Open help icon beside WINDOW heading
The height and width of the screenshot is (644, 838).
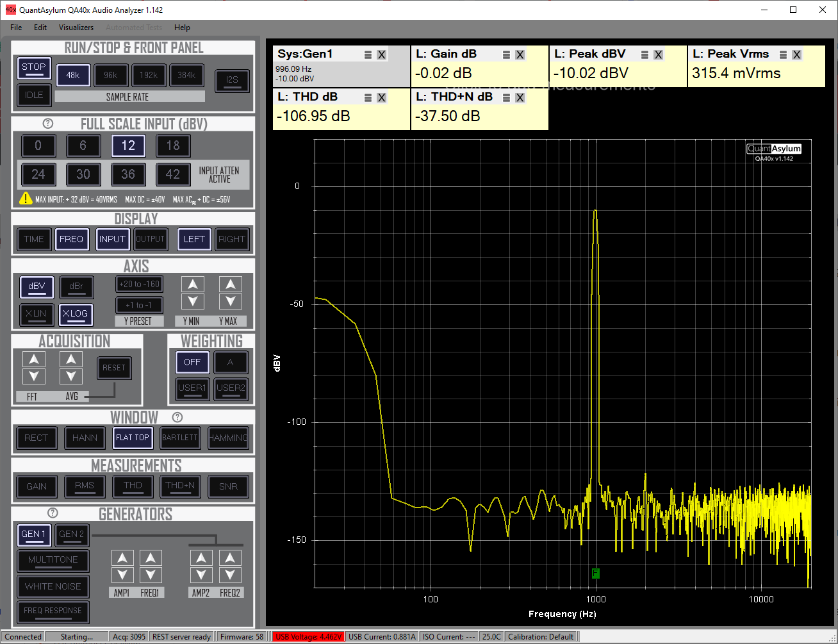pos(177,417)
